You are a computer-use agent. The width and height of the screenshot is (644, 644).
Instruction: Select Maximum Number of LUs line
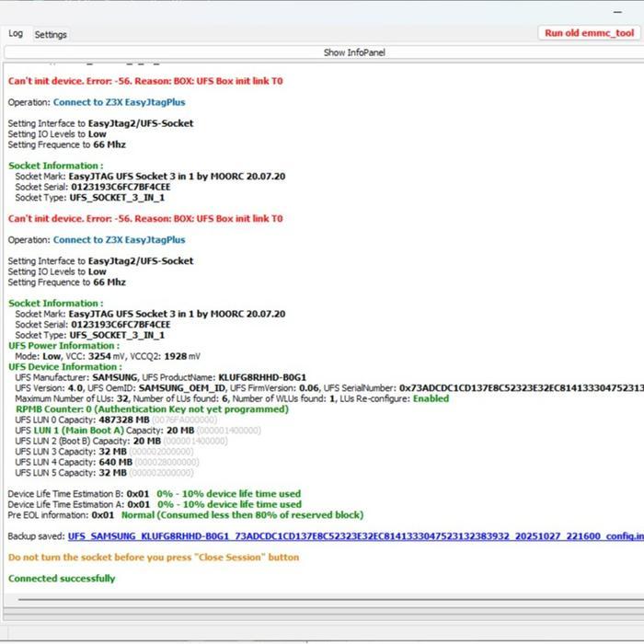tap(232, 398)
